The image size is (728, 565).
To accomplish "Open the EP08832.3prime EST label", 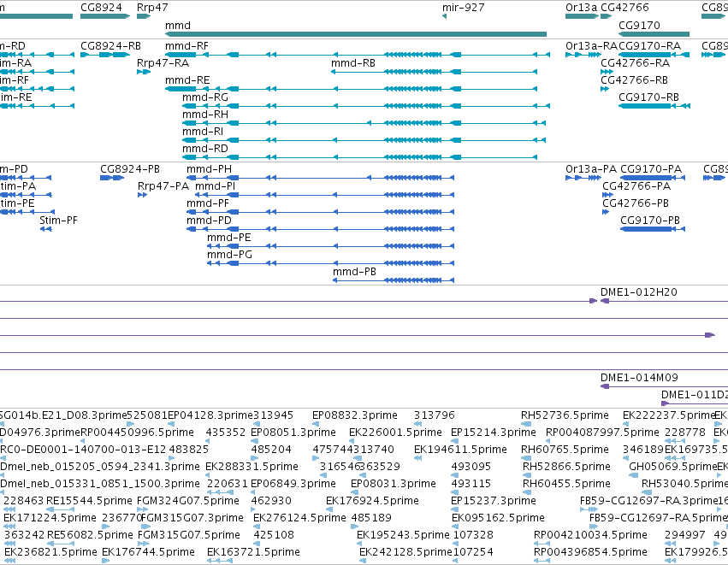I will (355, 415).
